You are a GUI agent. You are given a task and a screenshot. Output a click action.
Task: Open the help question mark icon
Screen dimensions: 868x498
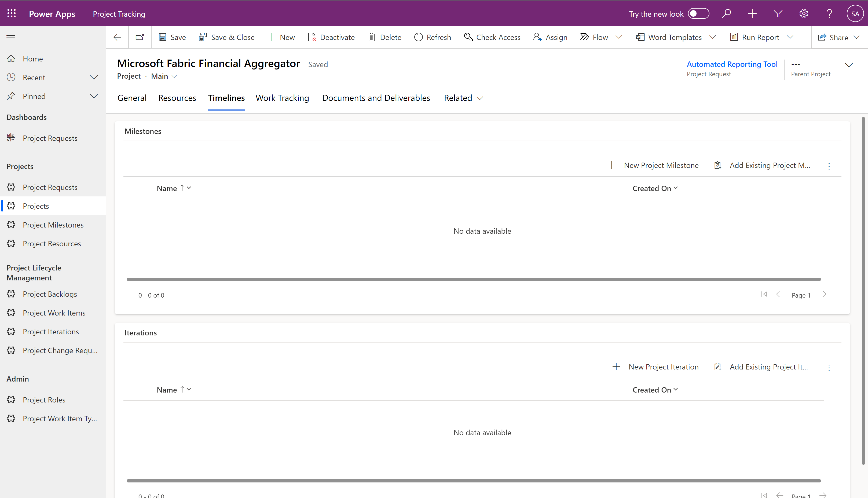tap(829, 14)
